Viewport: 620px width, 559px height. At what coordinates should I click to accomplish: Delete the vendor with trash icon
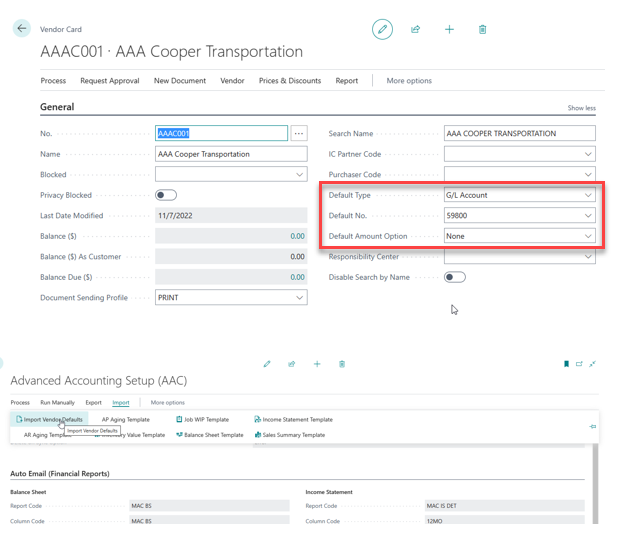pos(482,29)
